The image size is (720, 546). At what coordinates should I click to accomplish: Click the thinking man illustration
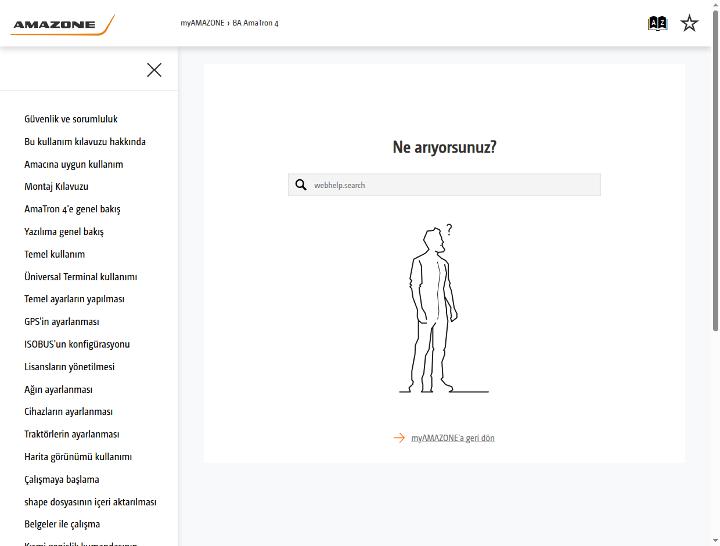click(x=444, y=309)
